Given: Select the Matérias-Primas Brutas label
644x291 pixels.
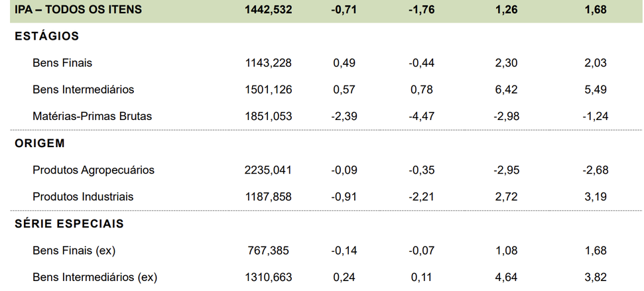Looking at the screenshot, I should (92, 116).
